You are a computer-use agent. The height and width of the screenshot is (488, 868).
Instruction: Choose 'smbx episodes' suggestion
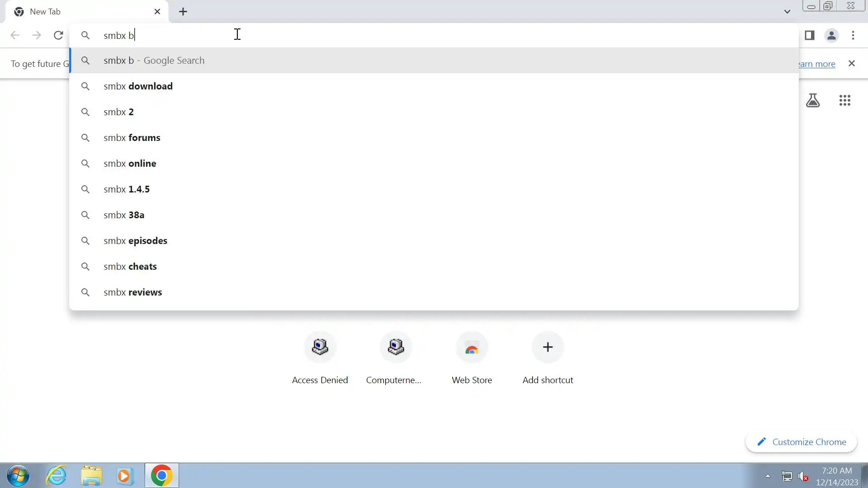[135, 241]
